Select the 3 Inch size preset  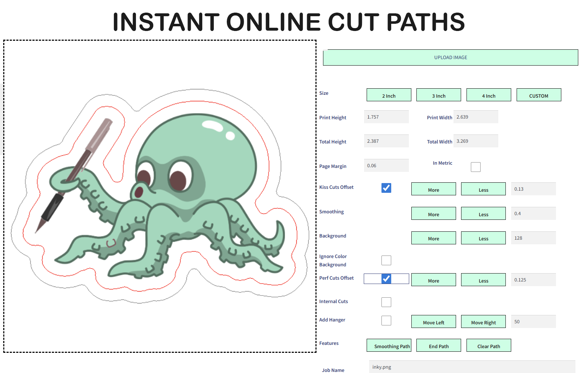coord(438,95)
